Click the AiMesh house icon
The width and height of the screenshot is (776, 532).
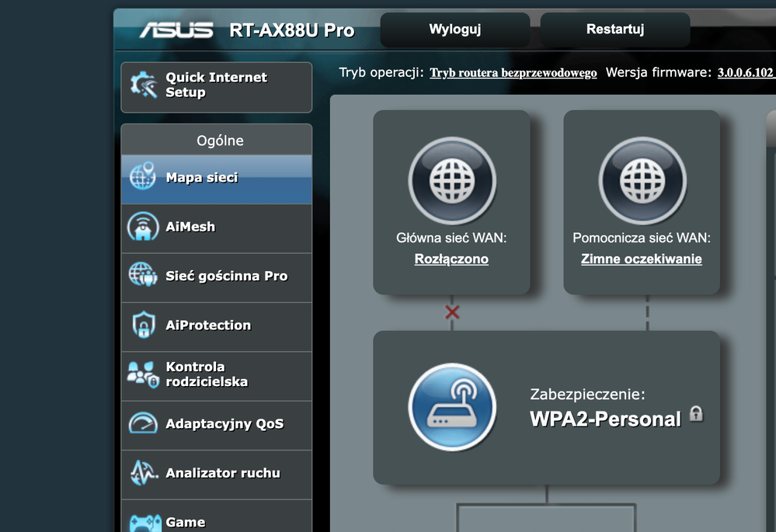point(144,227)
